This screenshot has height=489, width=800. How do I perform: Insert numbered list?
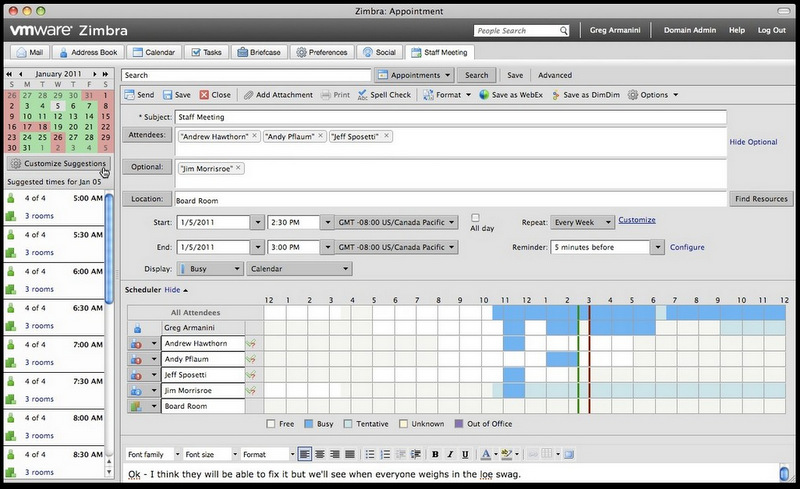click(x=385, y=454)
